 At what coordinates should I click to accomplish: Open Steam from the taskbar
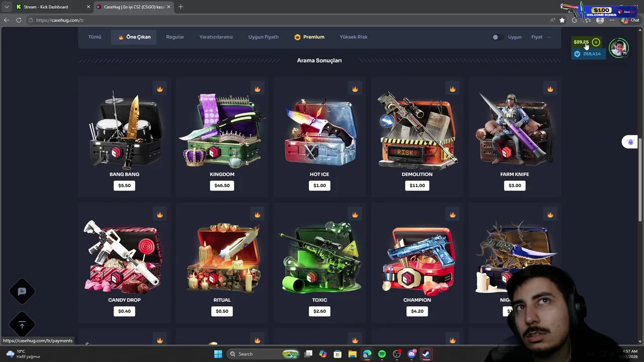[x=426, y=354]
